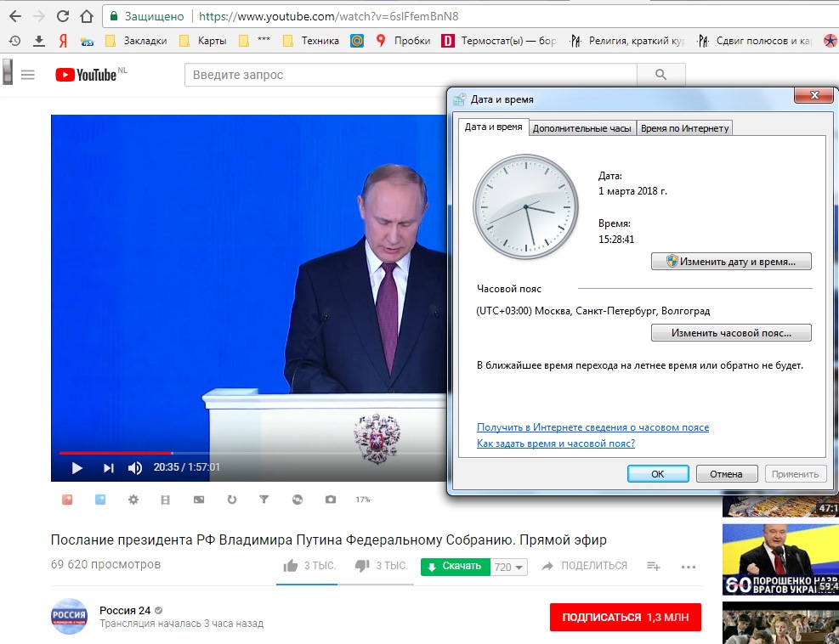
Task: Switch to the Время по Интернету tab
Action: tap(684, 128)
